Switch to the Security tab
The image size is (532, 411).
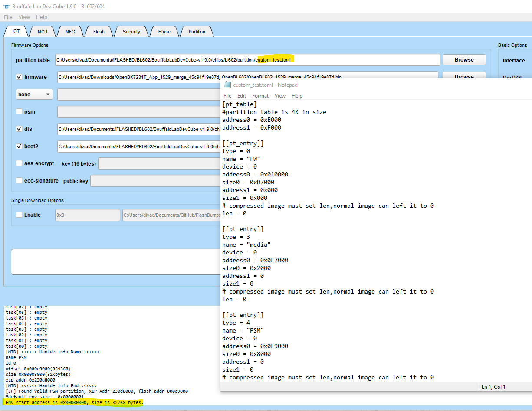point(131,32)
